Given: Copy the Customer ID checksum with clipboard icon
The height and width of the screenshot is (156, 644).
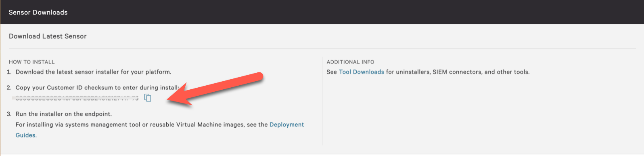Looking at the screenshot, I should 148,98.
